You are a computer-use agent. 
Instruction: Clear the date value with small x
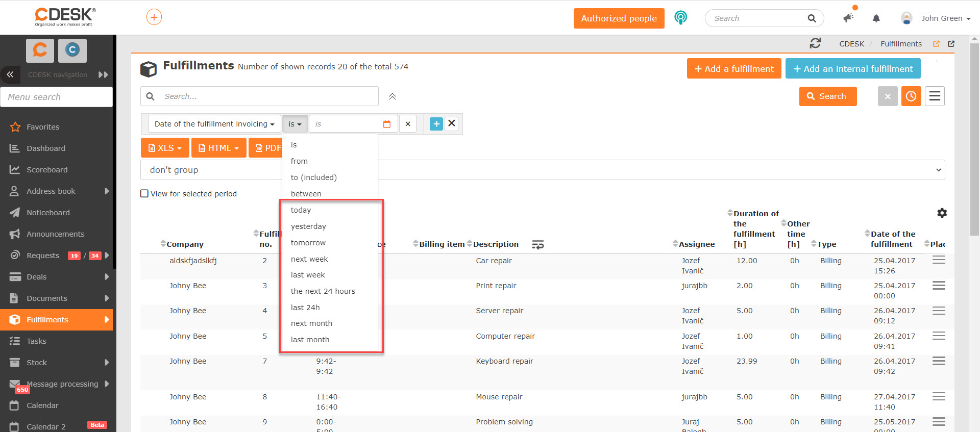(x=408, y=124)
